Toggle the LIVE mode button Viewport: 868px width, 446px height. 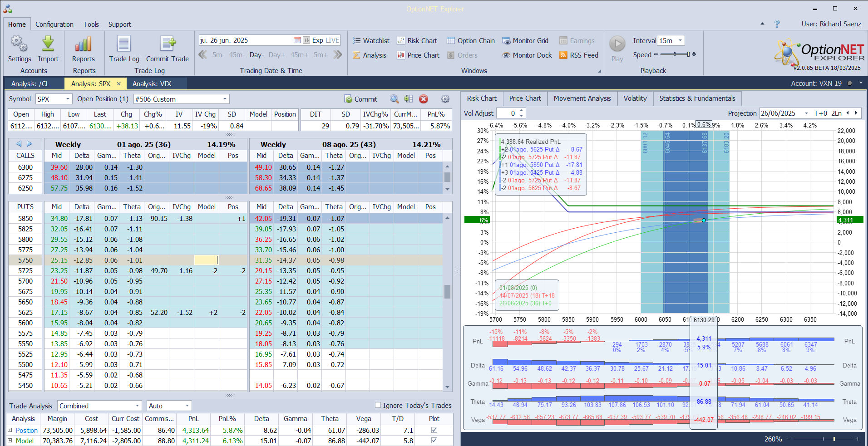(332, 40)
